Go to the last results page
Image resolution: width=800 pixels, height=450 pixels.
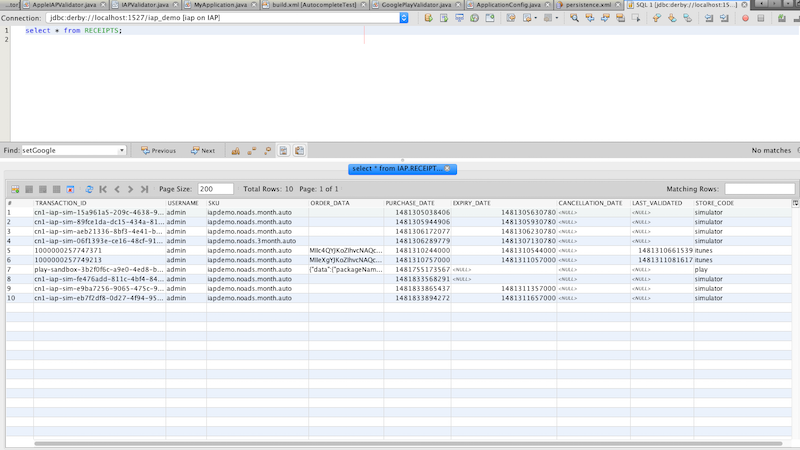pyautogui.click(x=145, y=189)
